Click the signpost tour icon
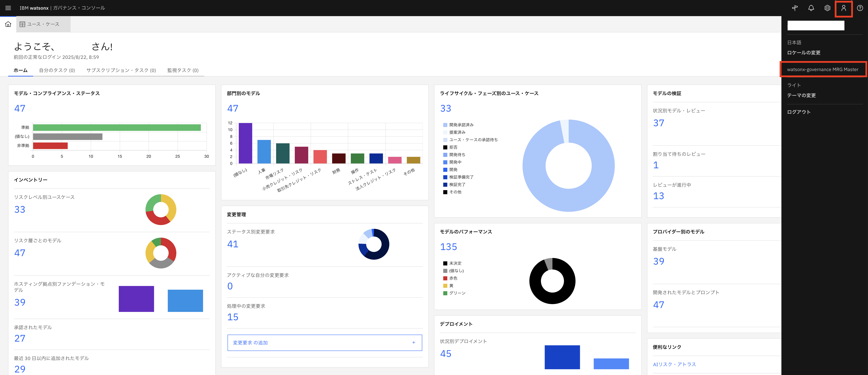This screenshot has width=868, height=375. point(795,8)
